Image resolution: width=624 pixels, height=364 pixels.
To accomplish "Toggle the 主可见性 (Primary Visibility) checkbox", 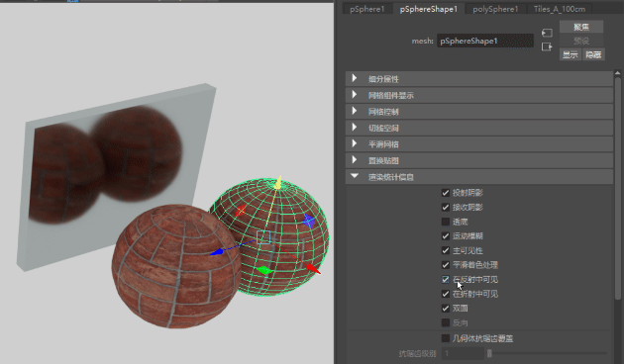I will pyautogui.click(x=446, y=250).
